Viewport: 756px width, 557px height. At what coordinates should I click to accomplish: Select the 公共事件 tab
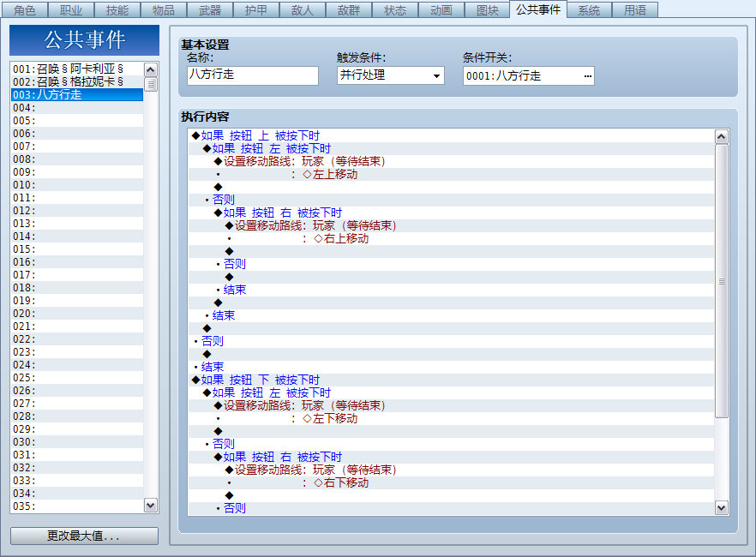pos(538,9)
